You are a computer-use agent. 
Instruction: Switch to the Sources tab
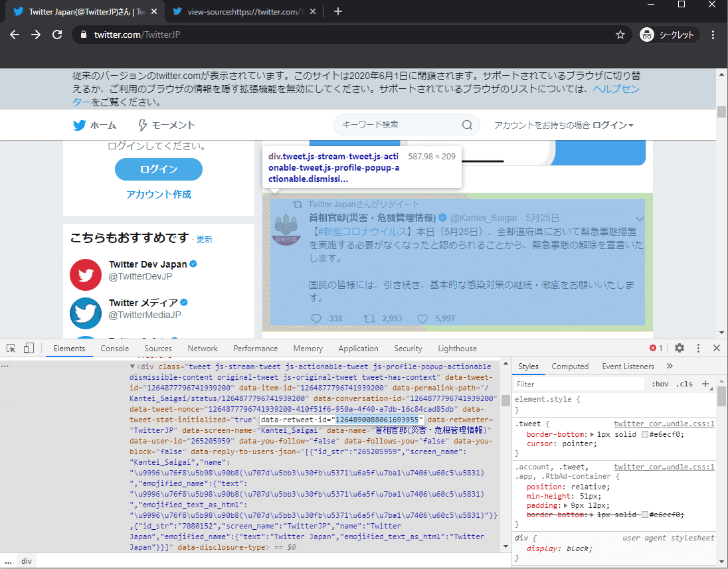158,348
